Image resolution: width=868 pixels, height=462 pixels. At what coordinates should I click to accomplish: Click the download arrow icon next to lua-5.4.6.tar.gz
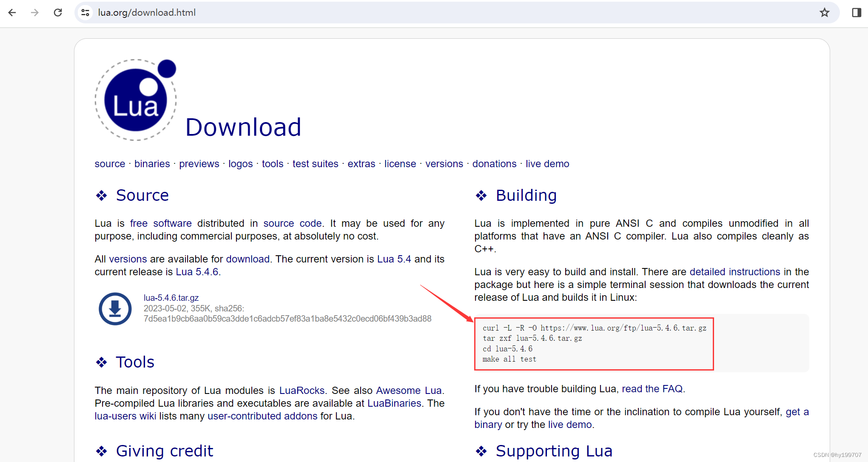(115, 308)
